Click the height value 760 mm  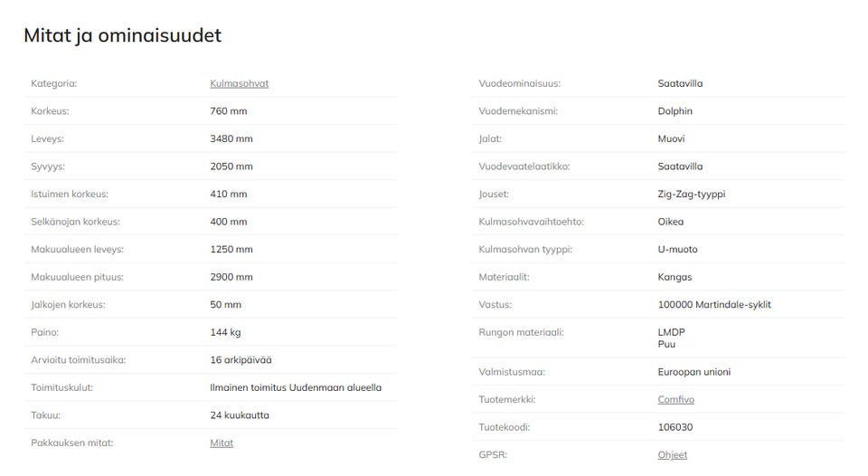click(228, 111)
